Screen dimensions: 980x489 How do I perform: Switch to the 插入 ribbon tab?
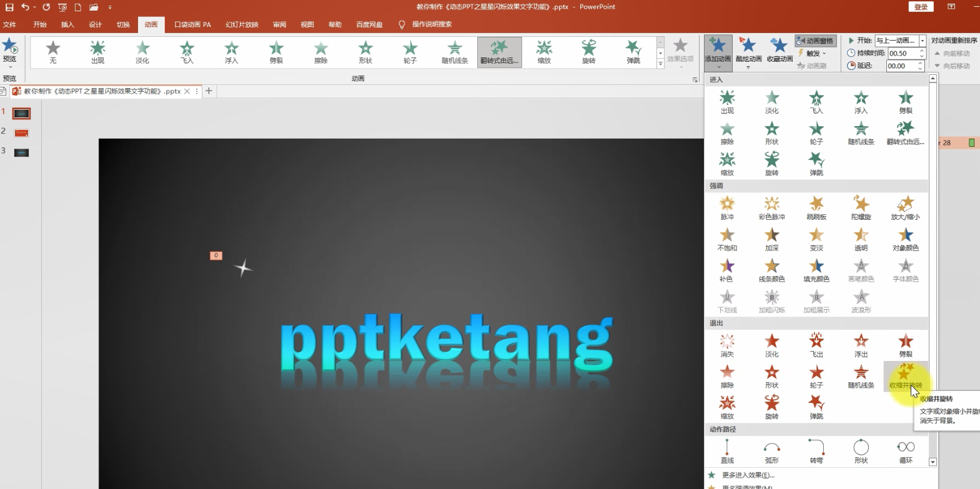coord(67,24)
